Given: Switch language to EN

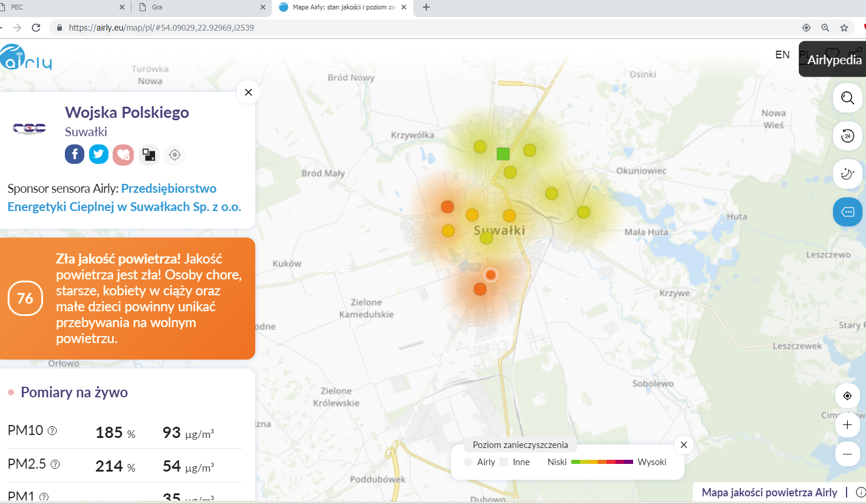Looking at the screenshot, I should pyautogui.click(x=782, y=55).
